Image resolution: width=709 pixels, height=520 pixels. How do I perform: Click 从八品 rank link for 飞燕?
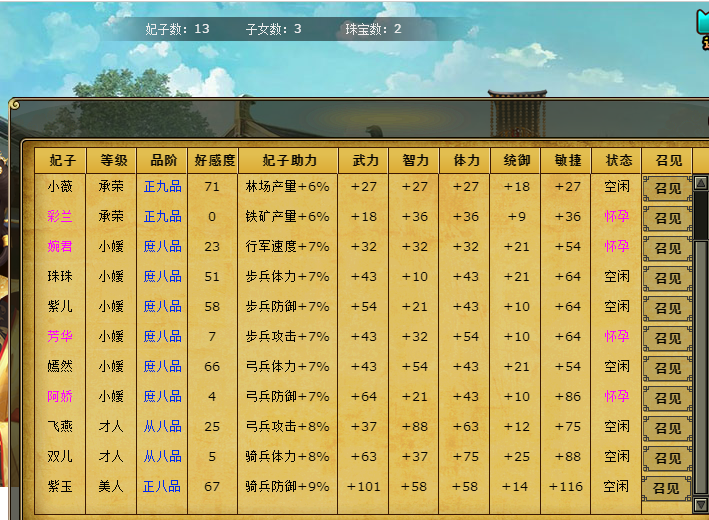tap(162, 426)
